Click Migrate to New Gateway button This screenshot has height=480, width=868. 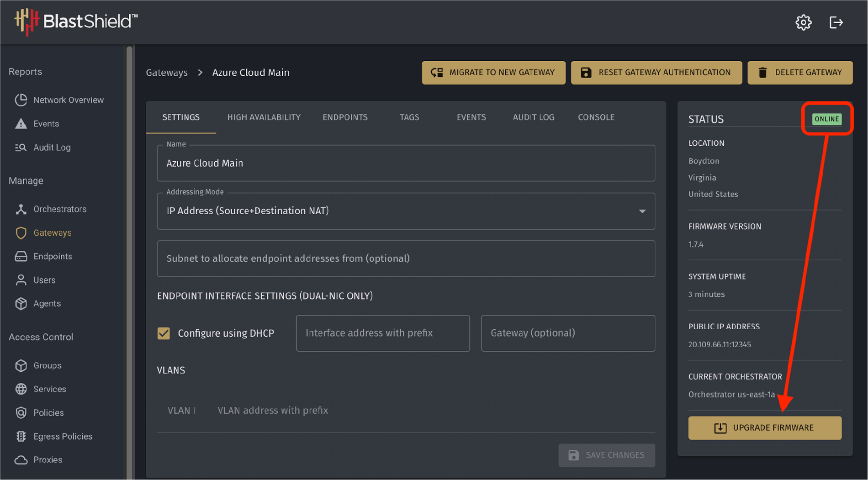tap(493, 73)
